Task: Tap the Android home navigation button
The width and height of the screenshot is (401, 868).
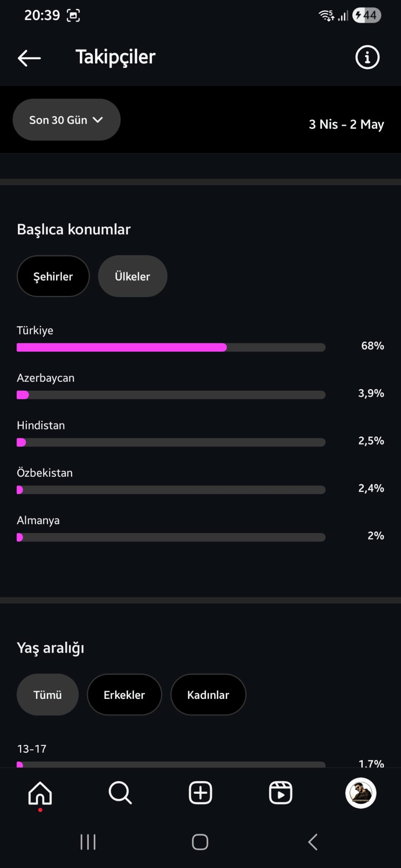Action: pyautogui.click(x=200, y=842)
